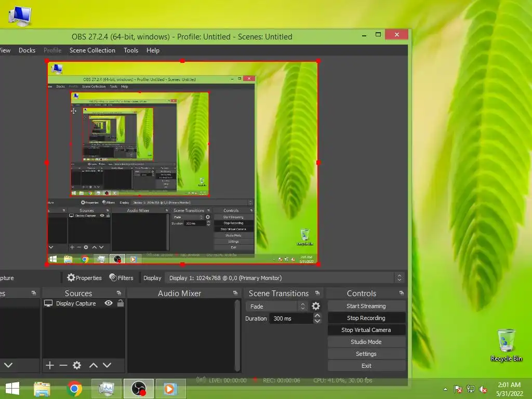Click Stop Recording
This screenshot has width=532, height=399.
pyautogui.click(x=366, y=318)
